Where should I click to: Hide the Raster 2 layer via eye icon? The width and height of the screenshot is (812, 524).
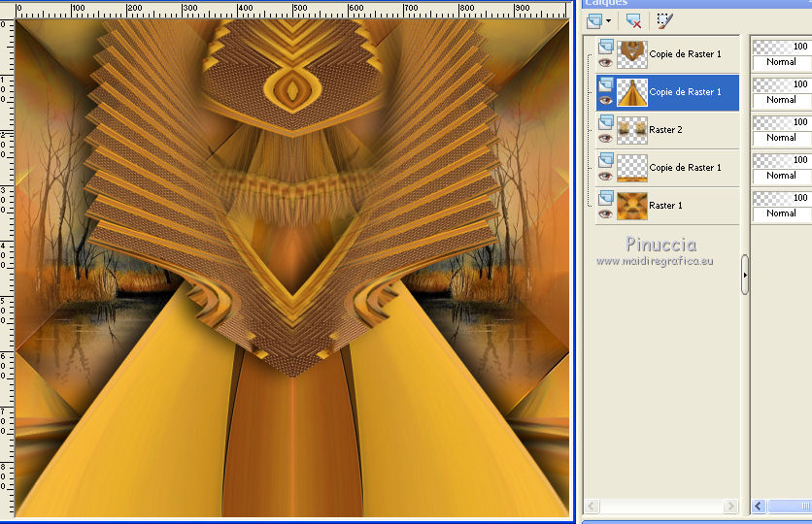(605, 138)
